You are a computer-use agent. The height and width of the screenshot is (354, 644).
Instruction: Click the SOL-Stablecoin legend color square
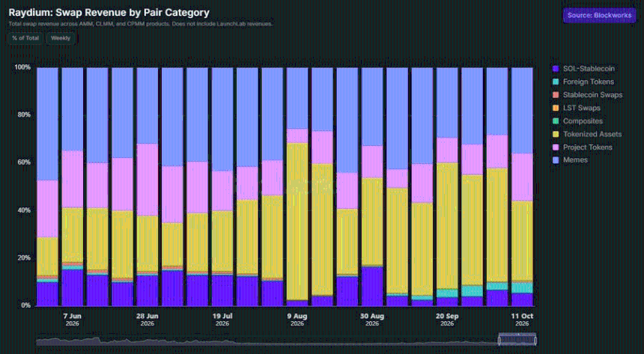(x=556, y=69)
